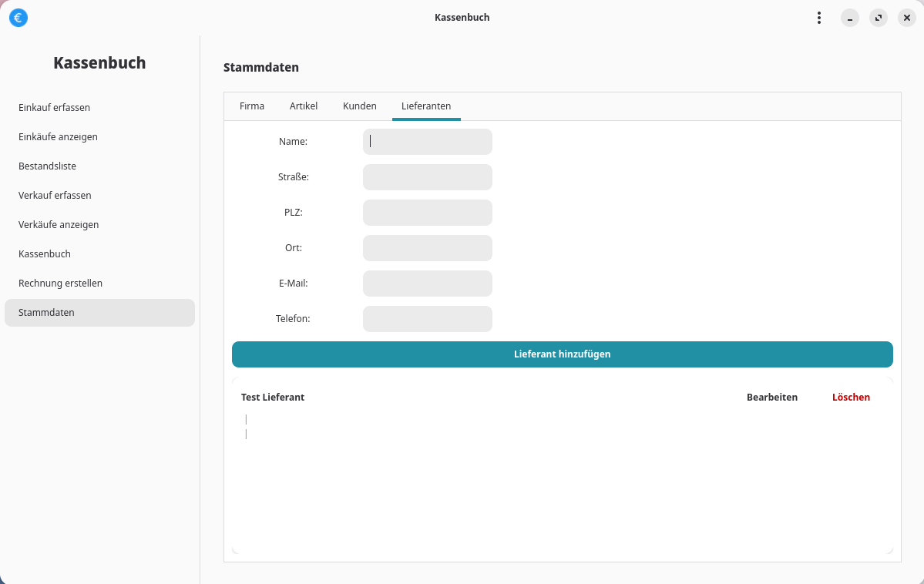Show Verkäufe anzeigen page
Viewport: 924px width, 584px height.
pyautogui.click(x=59, y=225)
